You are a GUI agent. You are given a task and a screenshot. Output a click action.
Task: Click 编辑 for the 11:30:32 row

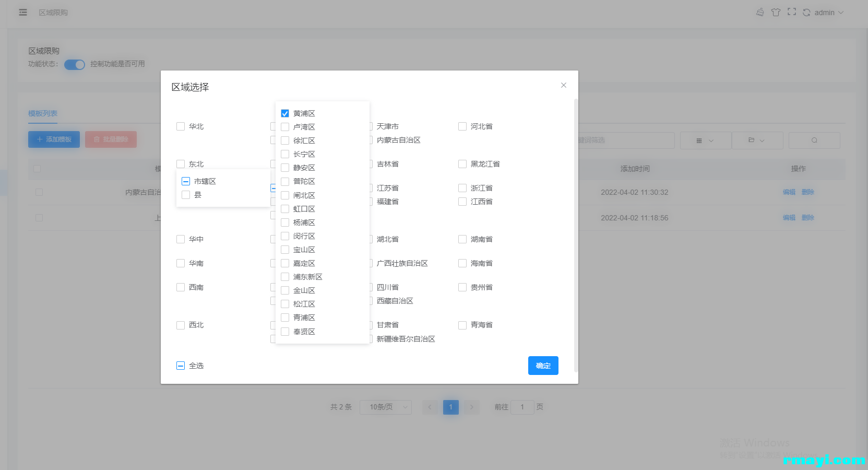tap(789, 192)
